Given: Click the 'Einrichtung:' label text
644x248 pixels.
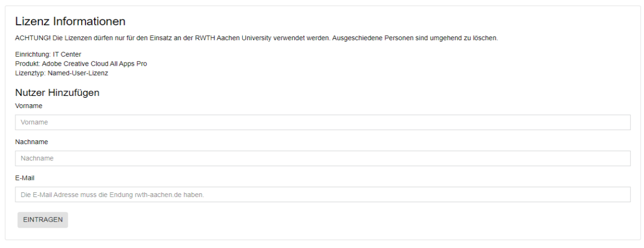Looking at the screenshot, I should click(33, 54).
